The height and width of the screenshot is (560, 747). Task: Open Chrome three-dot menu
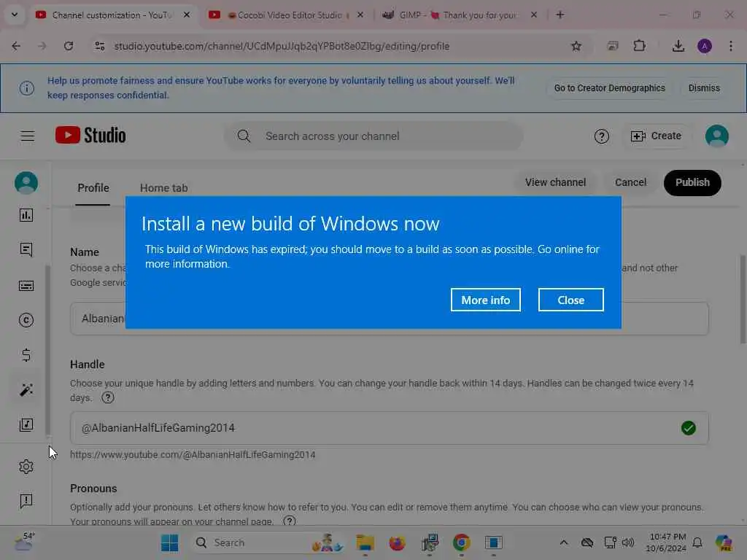[731, 46]
